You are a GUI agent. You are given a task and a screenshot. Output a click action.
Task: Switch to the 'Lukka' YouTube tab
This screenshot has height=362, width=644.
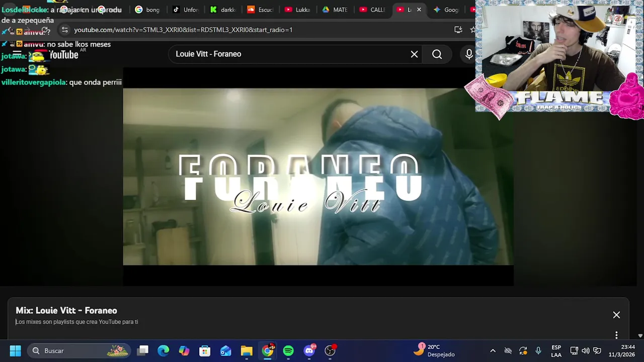coord(297,10)
